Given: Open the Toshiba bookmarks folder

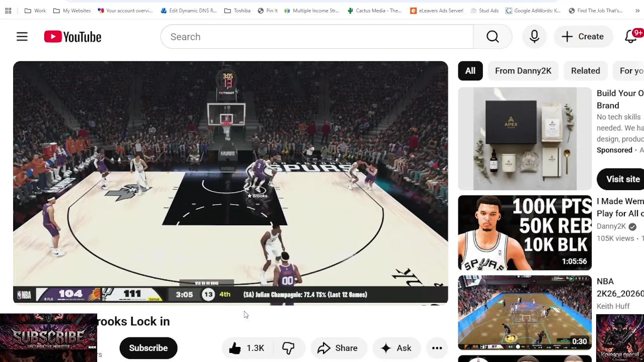Looking at the screenshot, I should click(237, 11).
